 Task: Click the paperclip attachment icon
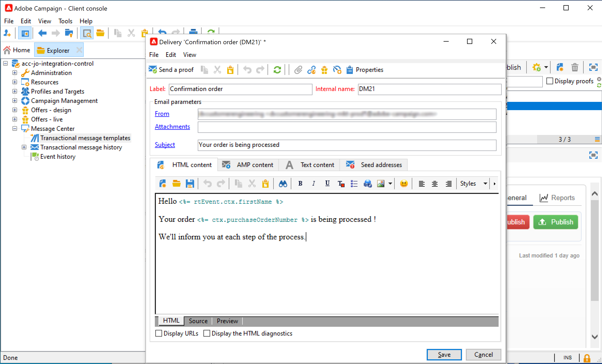[298, 70]
